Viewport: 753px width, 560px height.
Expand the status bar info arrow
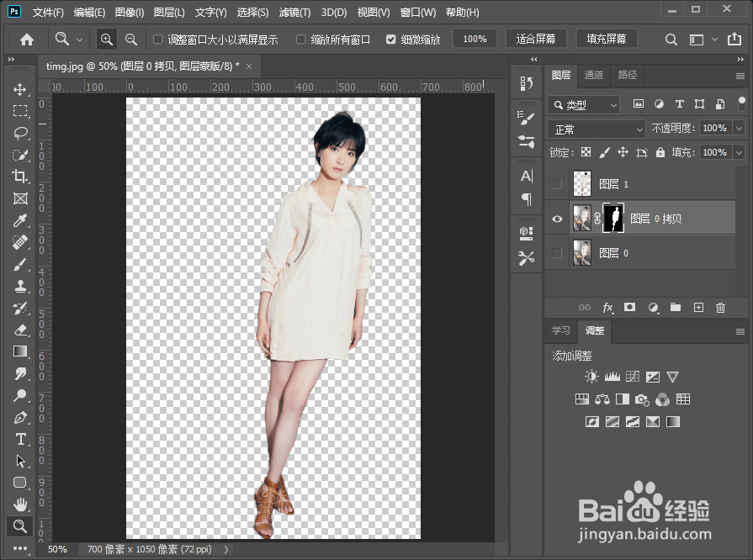226,549
